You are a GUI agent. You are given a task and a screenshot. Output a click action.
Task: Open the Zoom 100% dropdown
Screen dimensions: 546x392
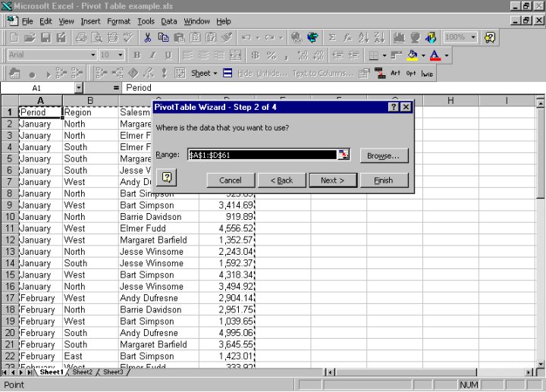(x=473, y=37)
